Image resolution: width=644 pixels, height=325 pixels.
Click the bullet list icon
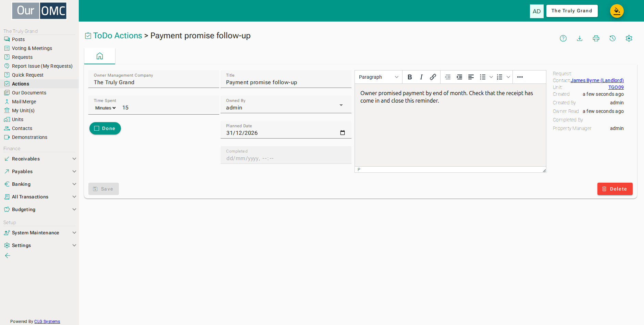pos(483,77)
